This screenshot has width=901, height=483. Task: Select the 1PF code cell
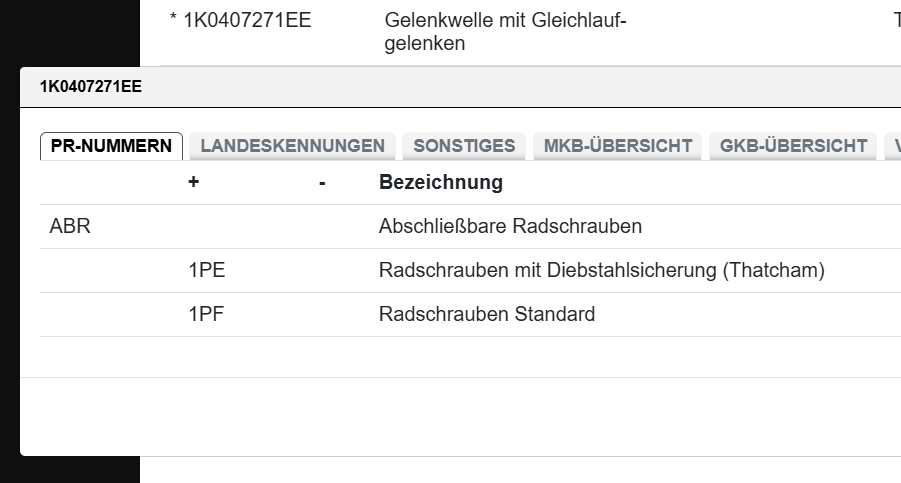pyautogui.click(x=206, y=315)
